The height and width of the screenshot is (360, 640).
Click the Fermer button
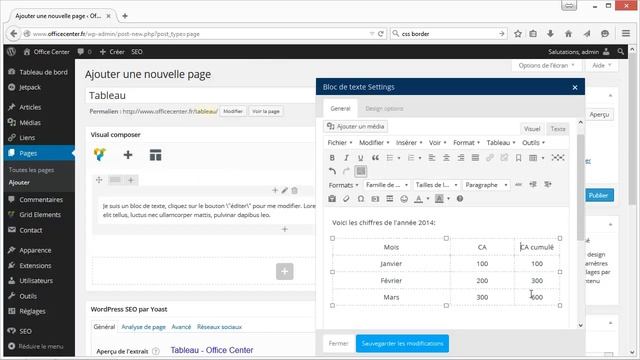(x=338, y=344)
